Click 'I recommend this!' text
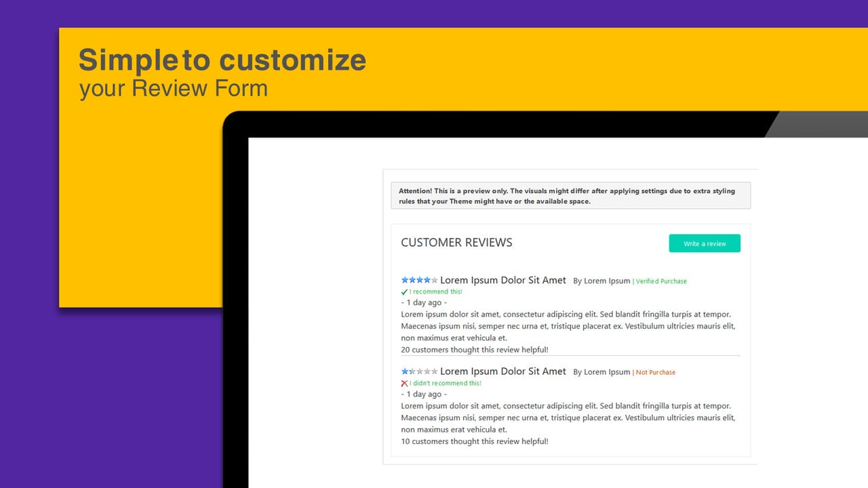Viewport: 868px width, 488px height. [x=436, y=292]
